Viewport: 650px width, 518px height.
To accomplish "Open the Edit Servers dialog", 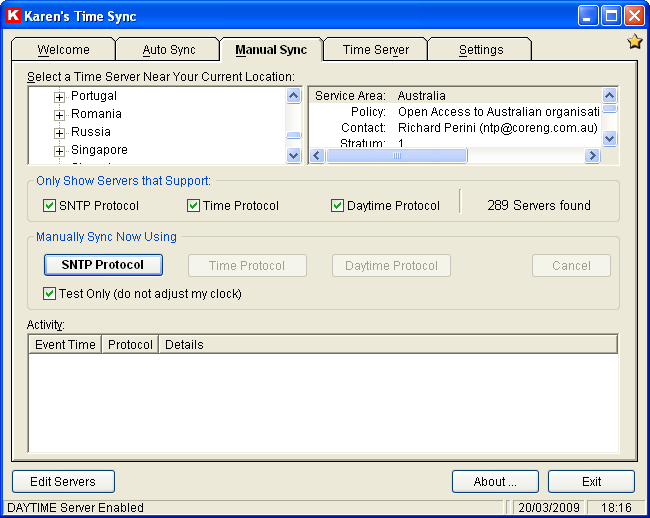I will 63,482.
